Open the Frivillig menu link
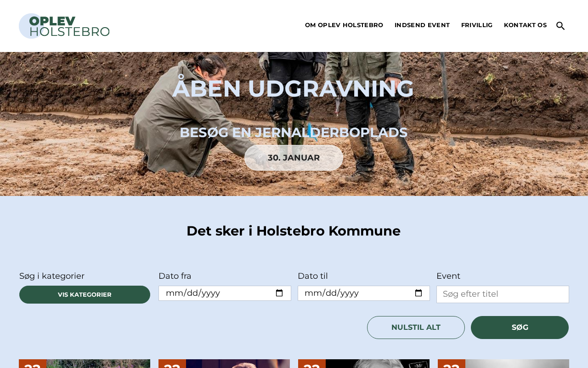Image resolution: width=588 pixels, height=368 pixels. pyautogui.click(x=477, y=25)
